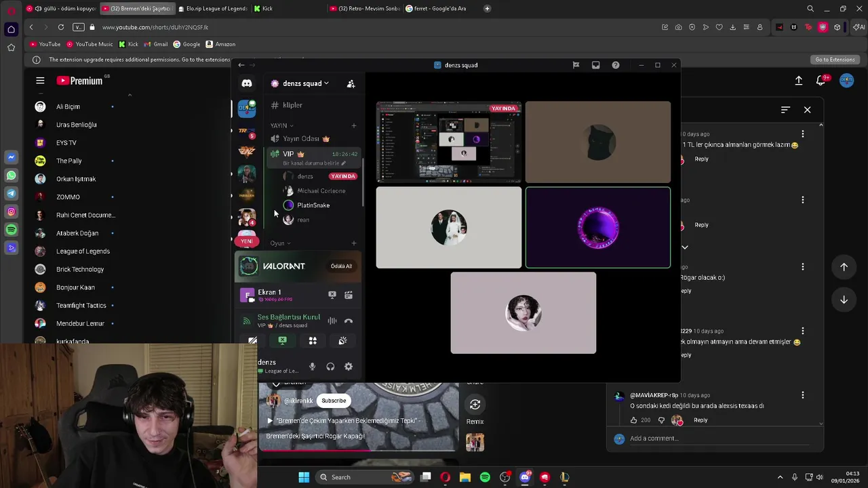Open WhatsApp in browser sidebar
This screenshot has height=488, width=868.
click(11, 176)
